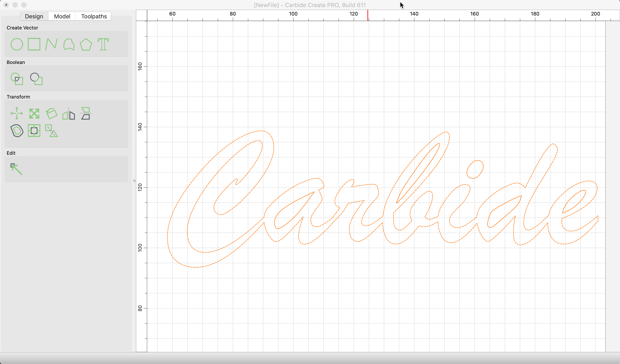Screen dimensions: 620x364
Task: Select the freeform Curve drawing tool
Action: [68, 44]
